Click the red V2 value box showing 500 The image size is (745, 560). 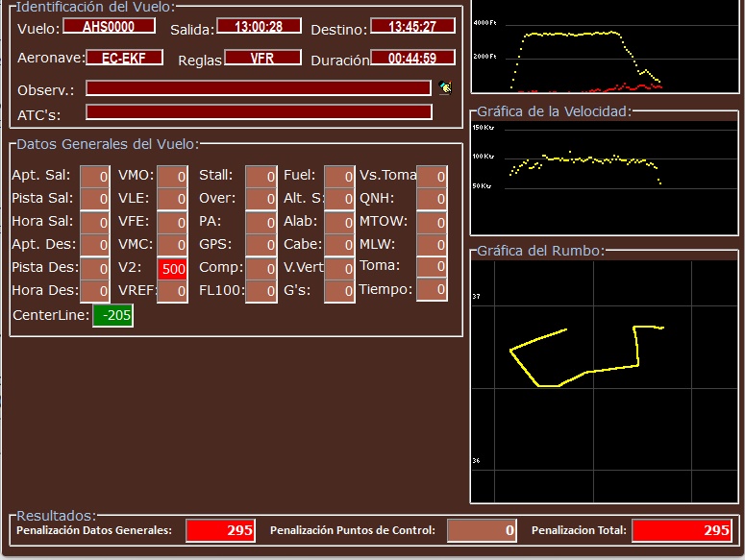pyautogui.click(x=173, y=269)
